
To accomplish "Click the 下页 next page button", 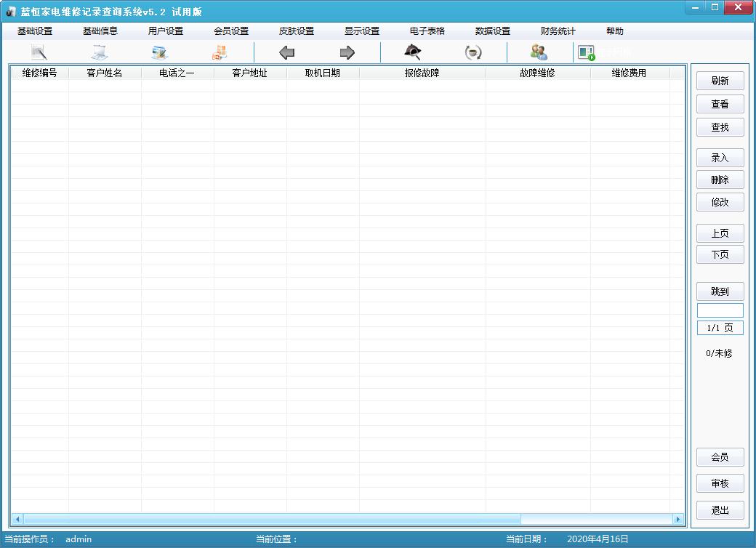I will pos(720,254).
